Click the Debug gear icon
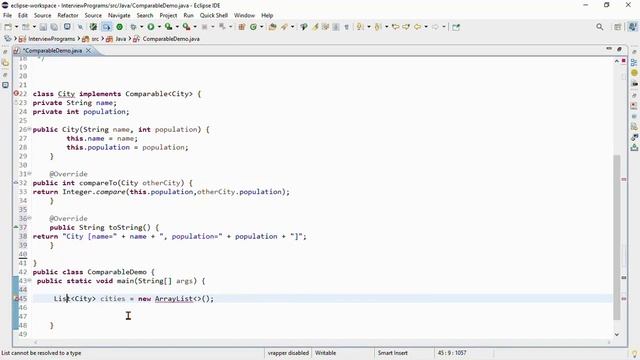Screen dimensions: 640x360 (x=133, y=27)
